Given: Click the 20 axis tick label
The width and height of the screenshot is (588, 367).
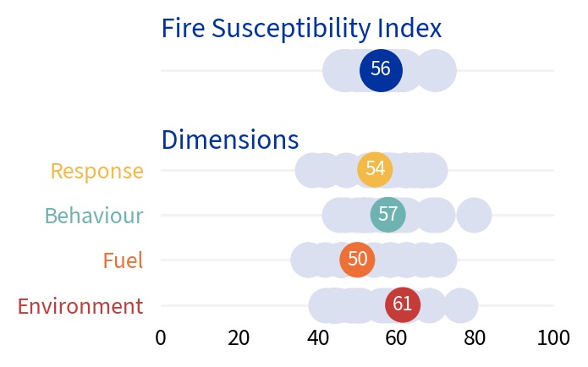Looking at the screenshot, I should click(x=239, y=338).
